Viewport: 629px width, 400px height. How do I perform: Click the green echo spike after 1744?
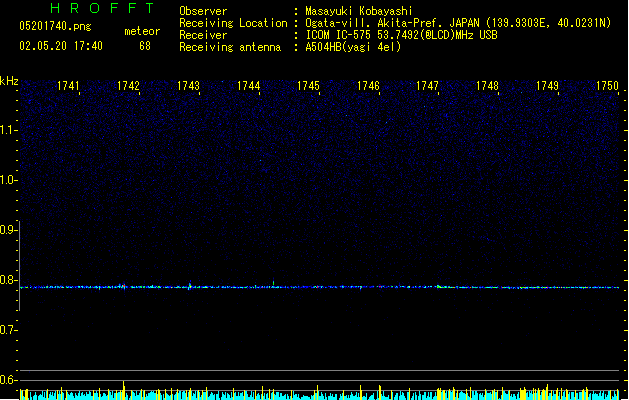[274, 282]
